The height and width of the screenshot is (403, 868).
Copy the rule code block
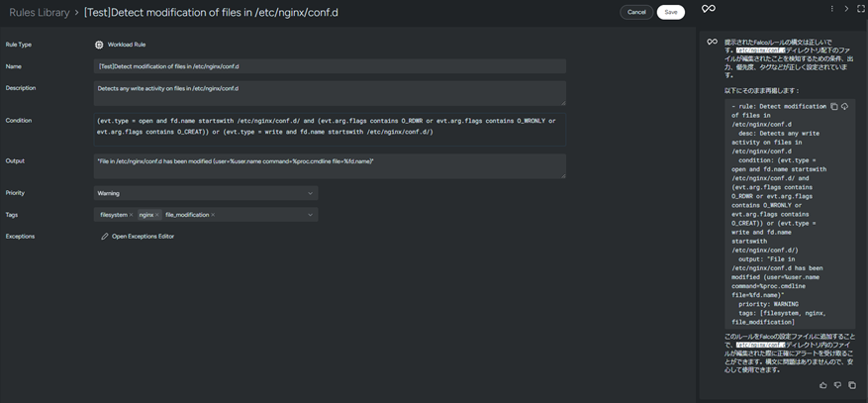[x=833, y=106]
